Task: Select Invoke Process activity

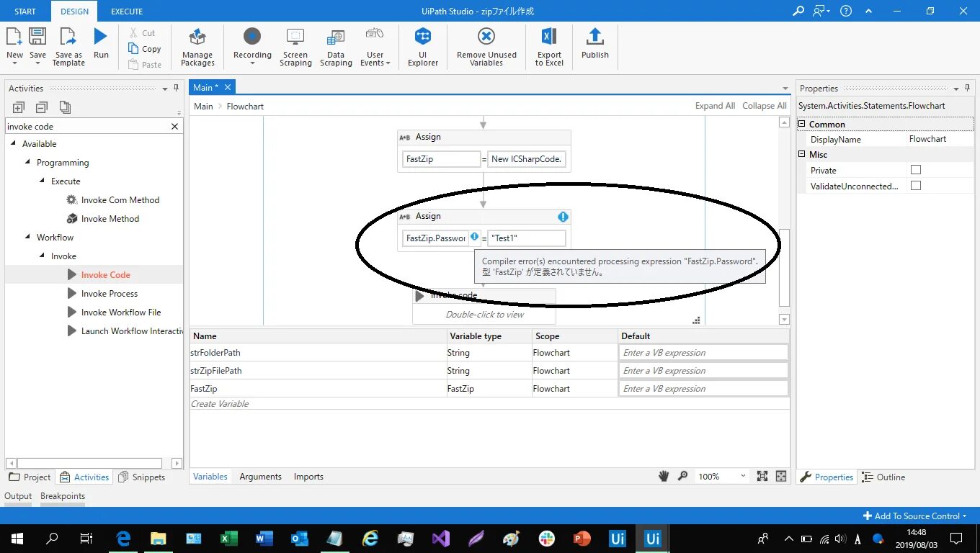Action: coord(109,294)
